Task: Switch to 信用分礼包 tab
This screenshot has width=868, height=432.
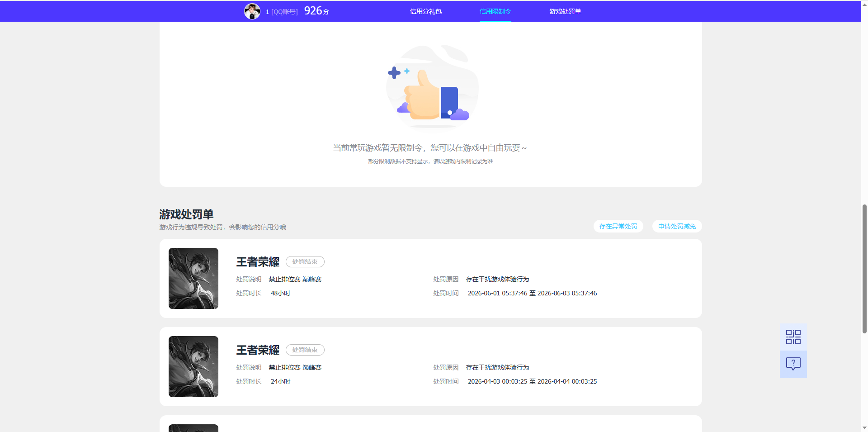Action: (425, 11)
